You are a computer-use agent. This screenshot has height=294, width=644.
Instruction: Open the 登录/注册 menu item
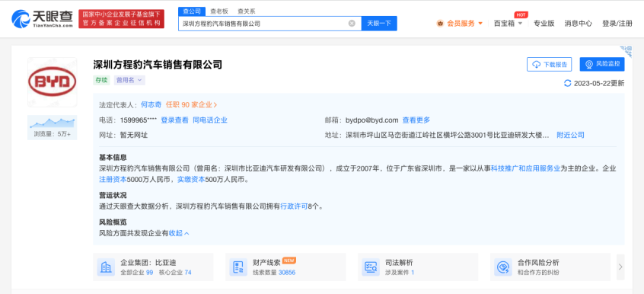click(617, 24)
